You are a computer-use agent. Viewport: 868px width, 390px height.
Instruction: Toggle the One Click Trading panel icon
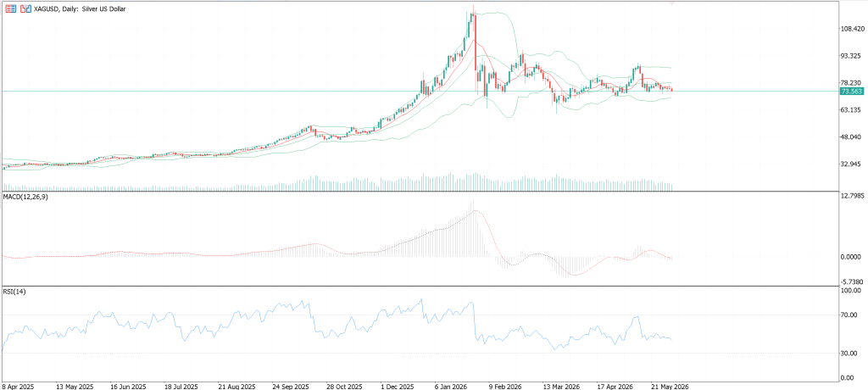click(25, 8)
